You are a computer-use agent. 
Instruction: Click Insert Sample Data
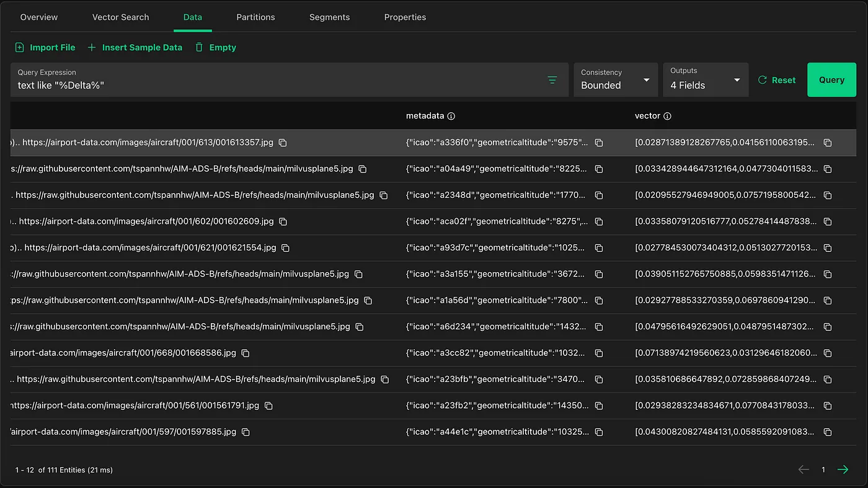point(135,47)
